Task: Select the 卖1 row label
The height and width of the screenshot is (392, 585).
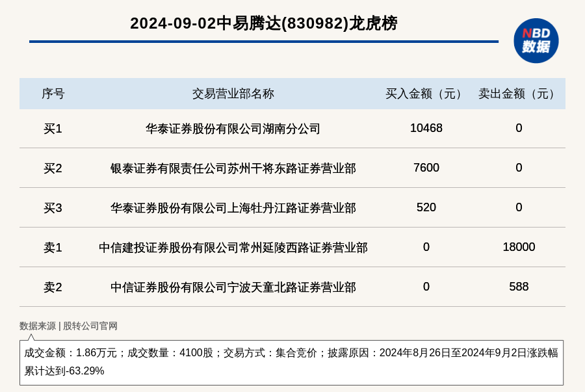Action: pos(53,248)
